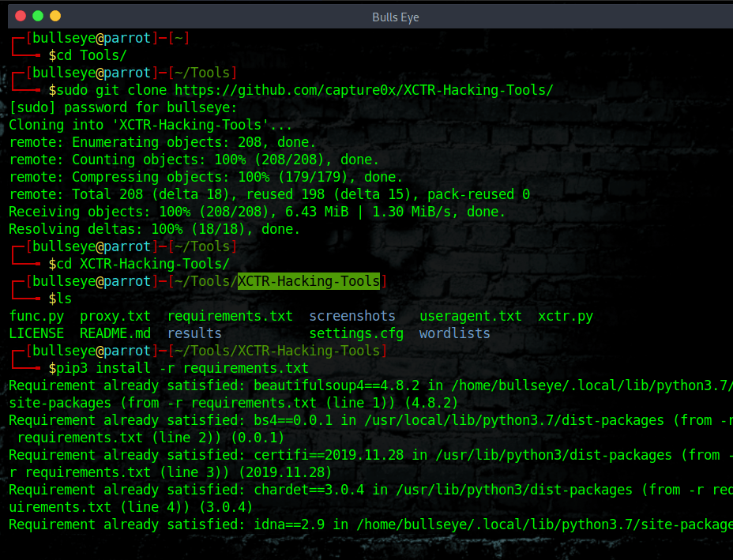Click the 'pip3 install -r requirements.txt' command
Viewport: 733px width, 560px height.
[182, 368]
